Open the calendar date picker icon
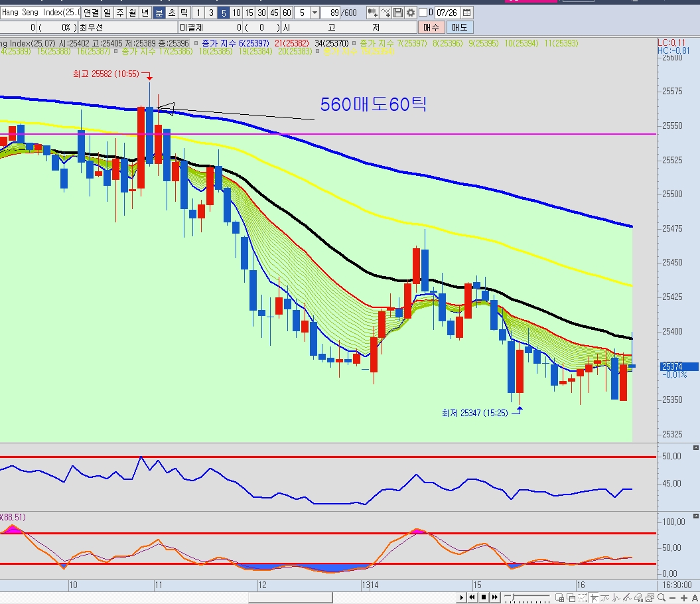The image size is (700, 604). click(x=467, y=13)
